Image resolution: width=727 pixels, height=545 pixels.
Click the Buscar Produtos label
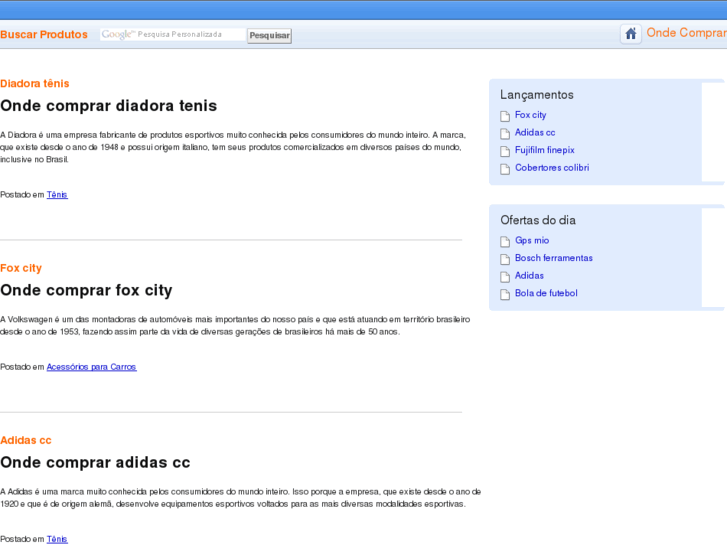(x=44, y=35)
